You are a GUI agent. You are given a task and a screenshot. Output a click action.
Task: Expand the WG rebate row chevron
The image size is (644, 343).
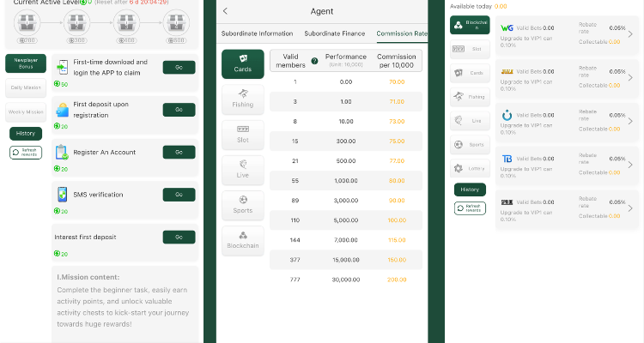click(x=630, y=35)
